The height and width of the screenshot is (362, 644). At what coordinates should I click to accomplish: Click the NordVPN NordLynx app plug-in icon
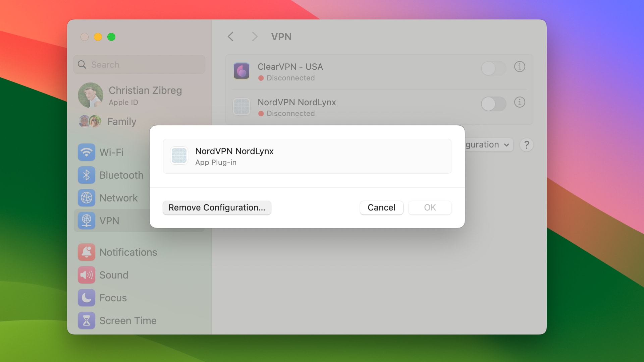179,155
